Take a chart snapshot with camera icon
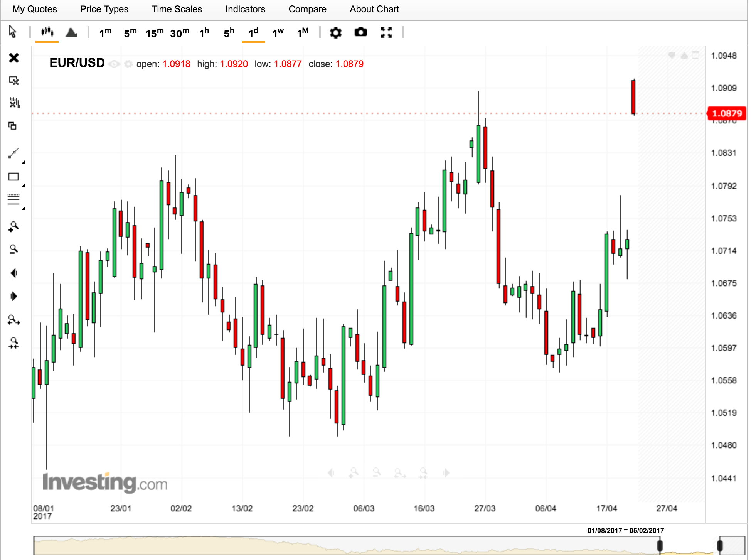The image size is (751, 560). (x=361, y=32)
